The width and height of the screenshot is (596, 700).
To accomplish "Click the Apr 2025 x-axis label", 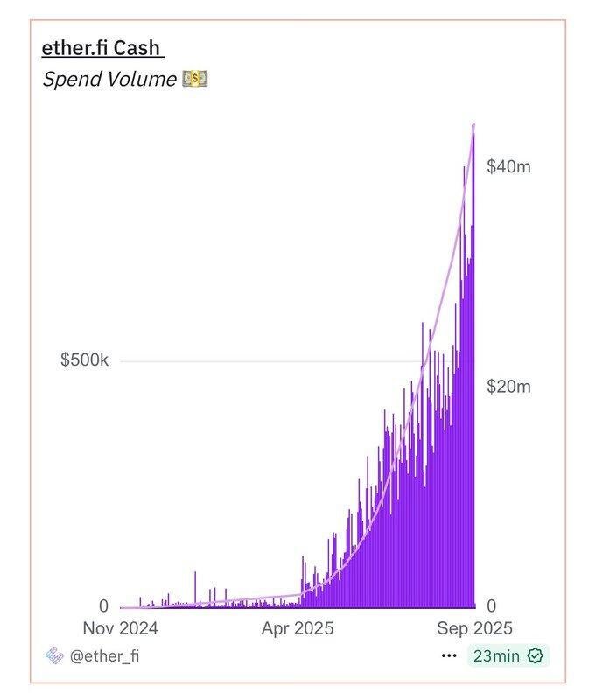I will pyautogui.click(x=298, y=628).
